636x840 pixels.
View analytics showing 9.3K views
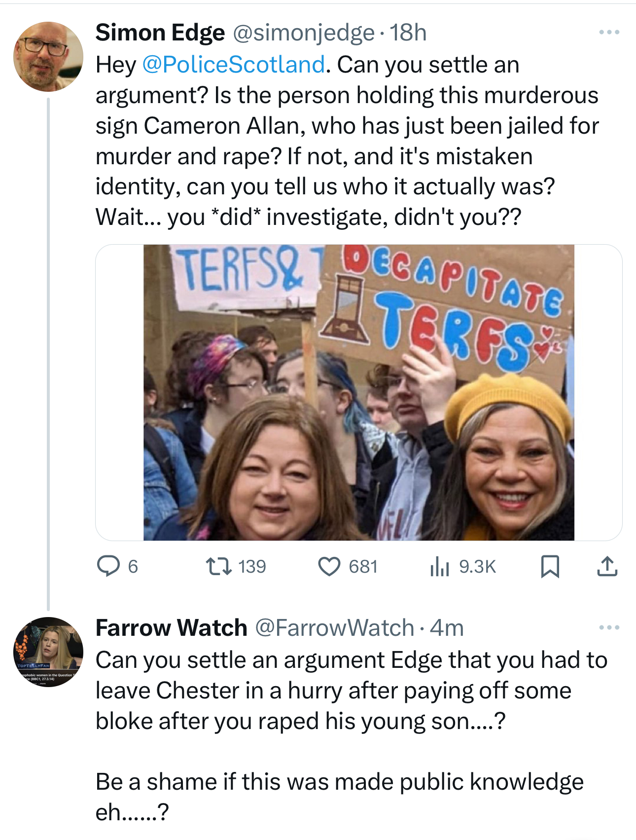(x=440, y=566)
